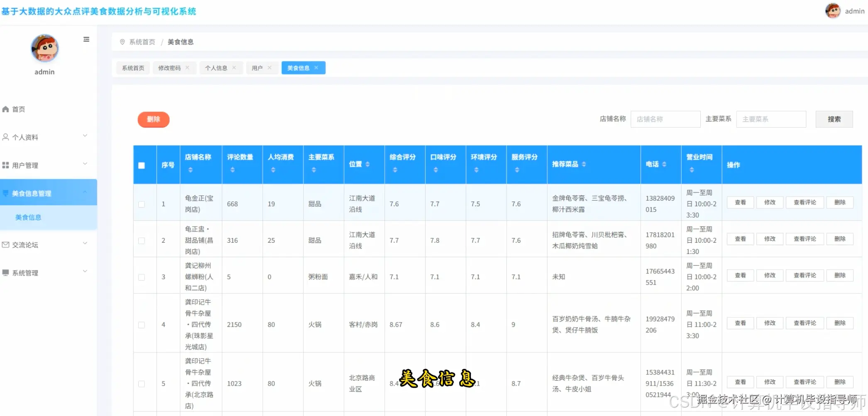868x416 pixels.
Task: Expand the 系统管理 sidebar section
Action: click(86, 271)
